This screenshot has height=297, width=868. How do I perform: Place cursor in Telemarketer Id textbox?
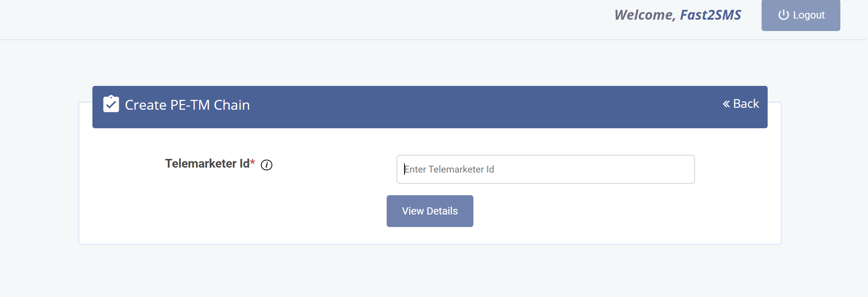pos(545,169)
